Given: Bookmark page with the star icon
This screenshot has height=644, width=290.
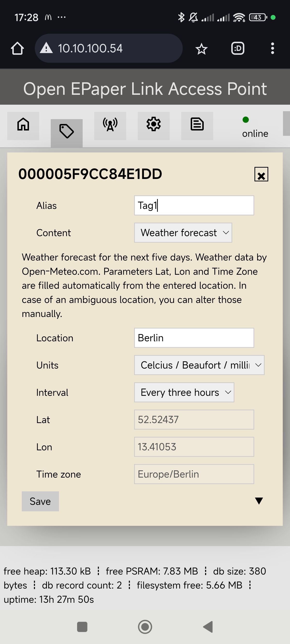Looking at the screenshot, I should click(x=201, y=49).
